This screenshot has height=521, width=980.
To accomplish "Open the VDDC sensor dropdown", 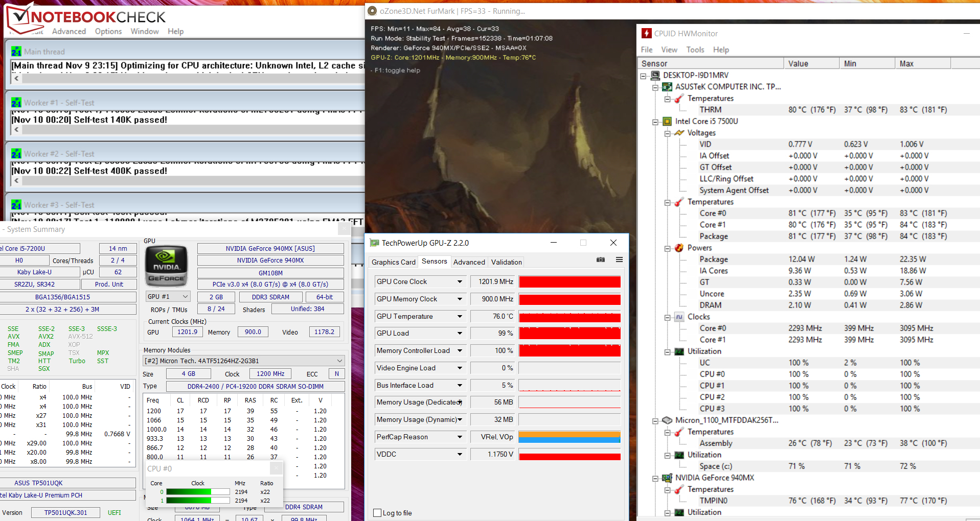I will pos(460,455).
